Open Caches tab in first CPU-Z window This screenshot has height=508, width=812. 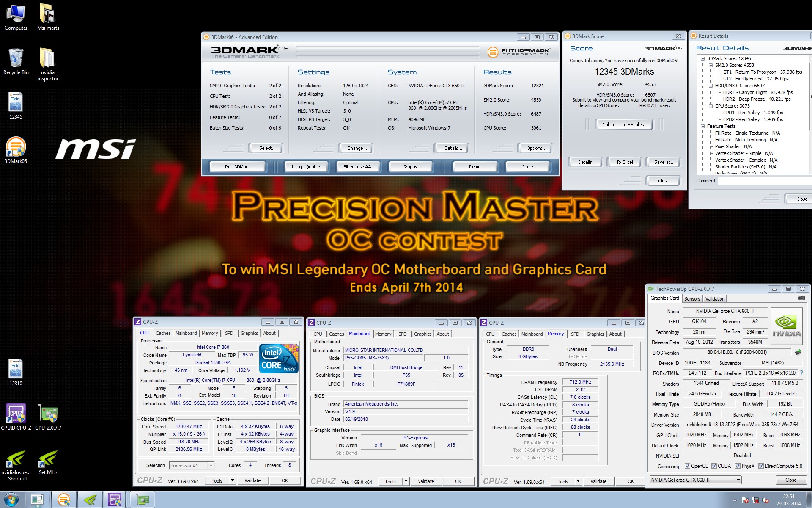pyautogui.click(x=163, y=333)
